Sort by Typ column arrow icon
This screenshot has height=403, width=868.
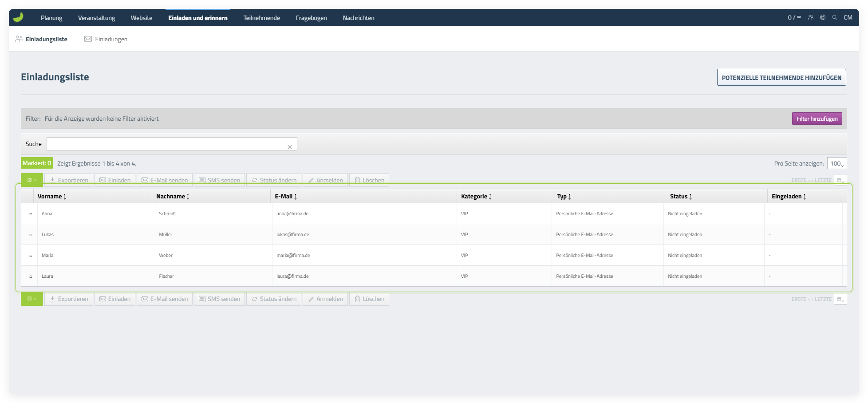[x=569, y=197]
